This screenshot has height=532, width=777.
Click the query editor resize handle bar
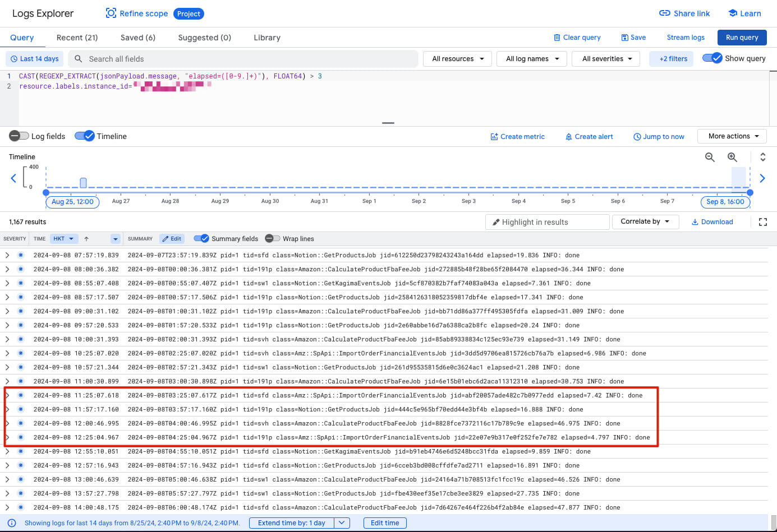388,123
